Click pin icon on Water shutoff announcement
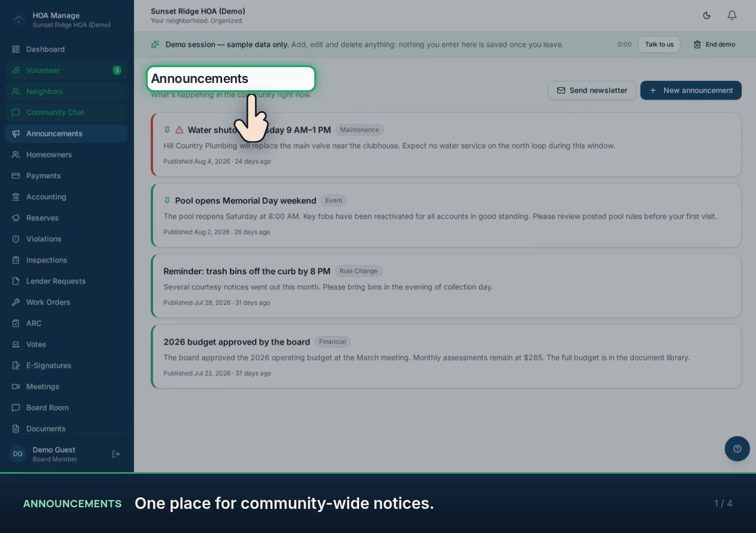756x533 pixels. click(x=167, y=130)
